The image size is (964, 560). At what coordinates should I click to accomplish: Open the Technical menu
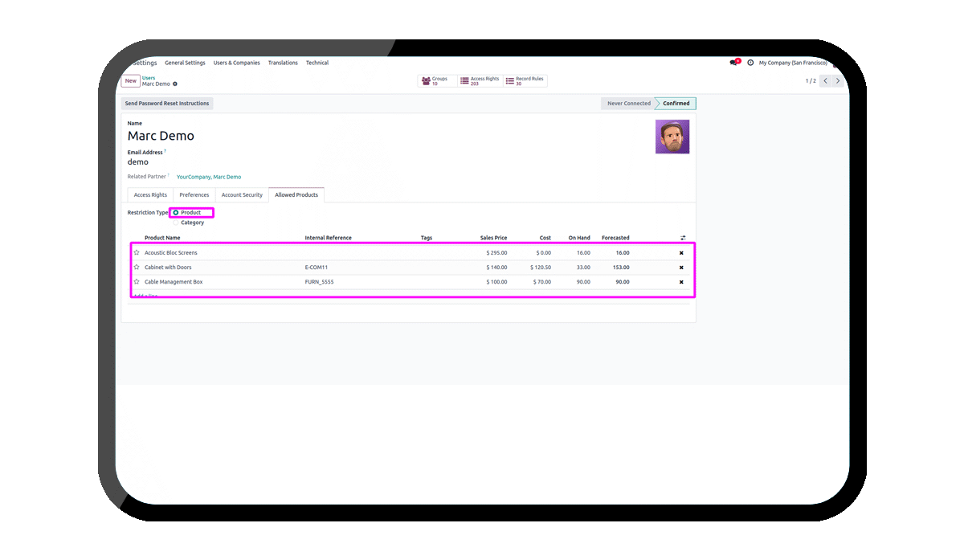click(317, 63)
